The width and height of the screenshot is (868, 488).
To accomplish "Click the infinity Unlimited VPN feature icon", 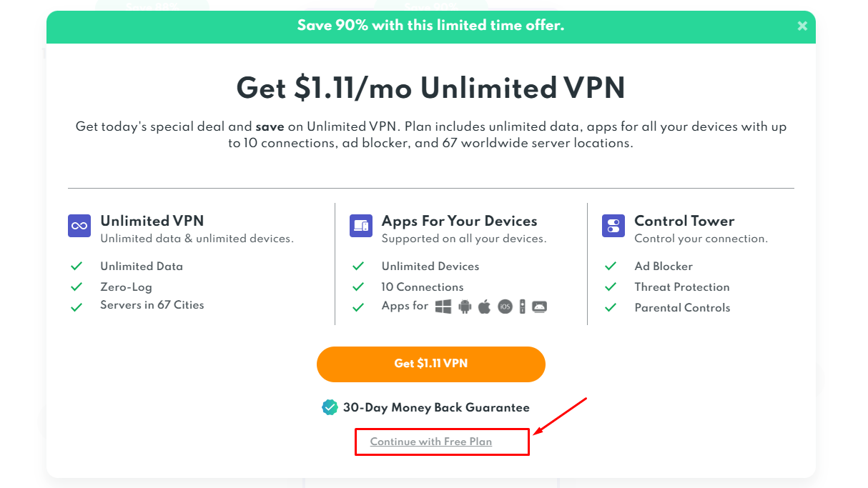I will [x=79, y=226].
